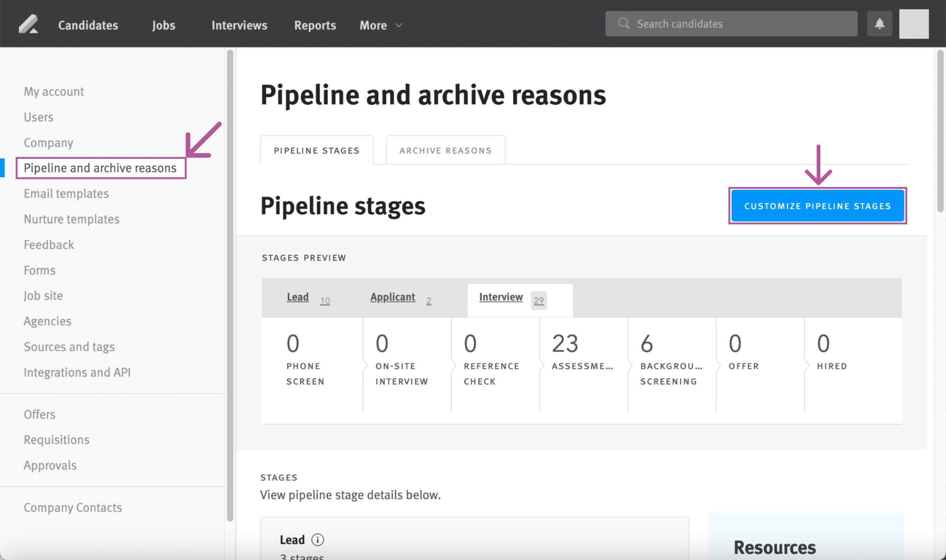Go to Integrations and API settings

tap(77, 372)
